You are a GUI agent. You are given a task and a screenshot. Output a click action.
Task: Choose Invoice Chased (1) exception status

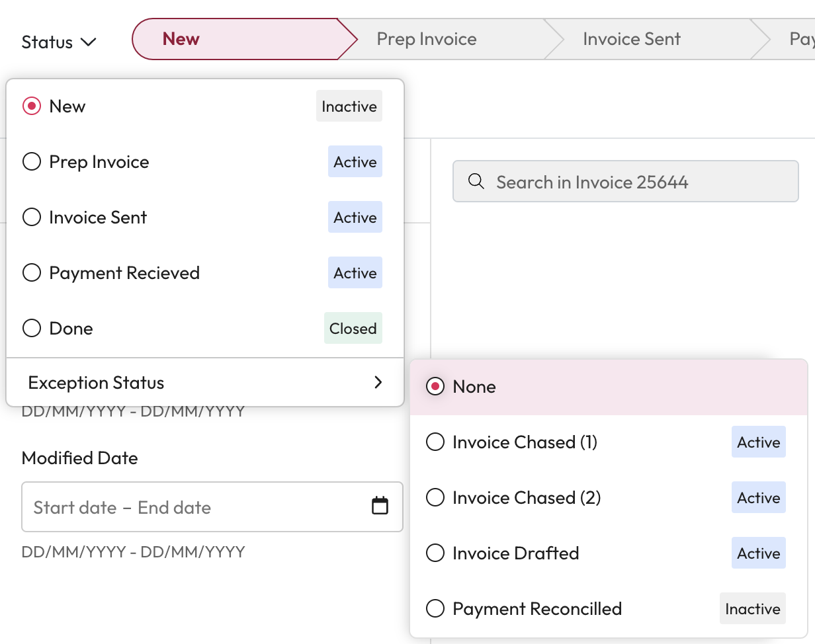(435, 442)
